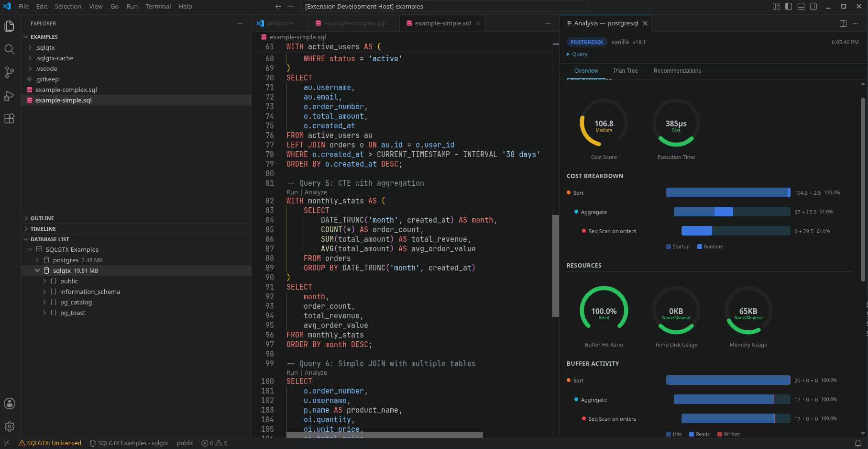This screenshot has width=868, height=449.
Task: Close the Analysis — postgresql tab
Action: coord(645,23)
